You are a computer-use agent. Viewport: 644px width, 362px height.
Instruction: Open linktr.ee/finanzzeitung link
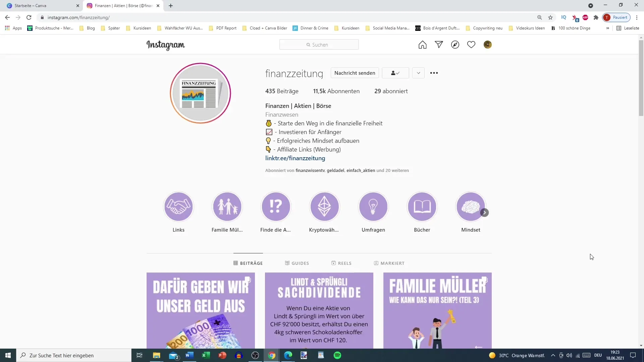[295, 158]
